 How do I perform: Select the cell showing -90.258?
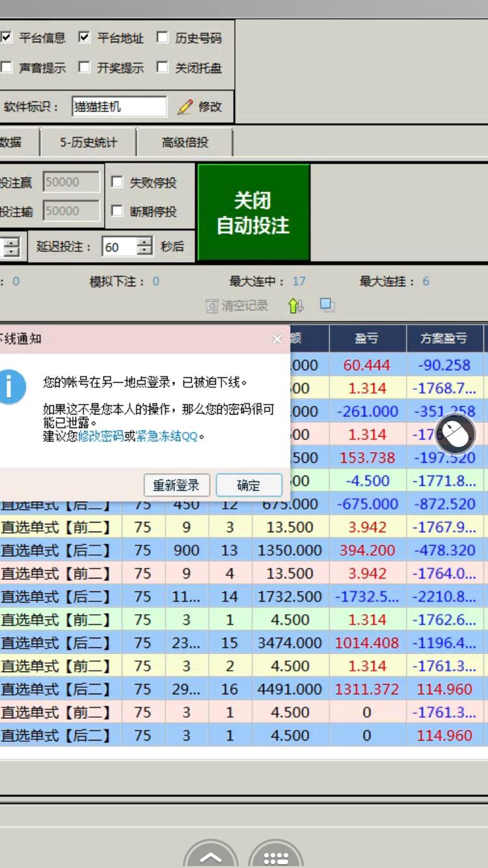tap(444, 365)
